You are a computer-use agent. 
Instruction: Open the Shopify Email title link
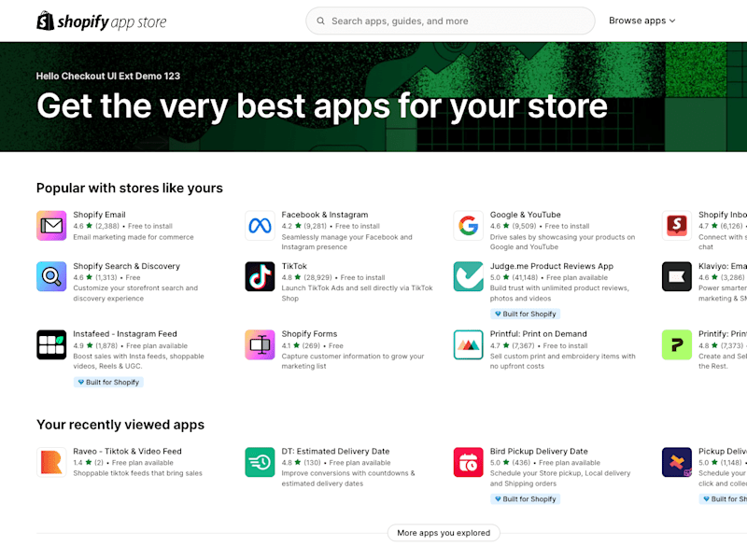tap(99, 215)
